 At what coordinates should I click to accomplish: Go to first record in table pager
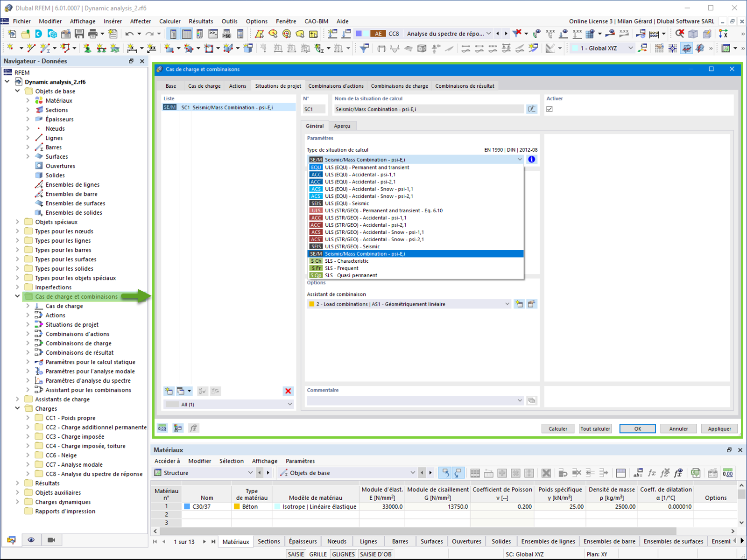click(x=155, y=542)
